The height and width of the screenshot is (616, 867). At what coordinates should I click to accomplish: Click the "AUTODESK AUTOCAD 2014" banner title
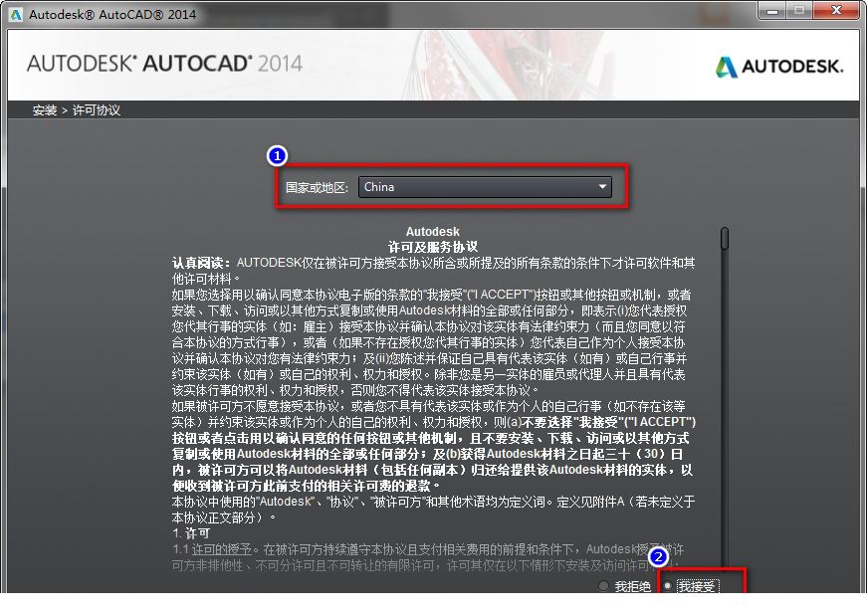(x=164, y=64)
